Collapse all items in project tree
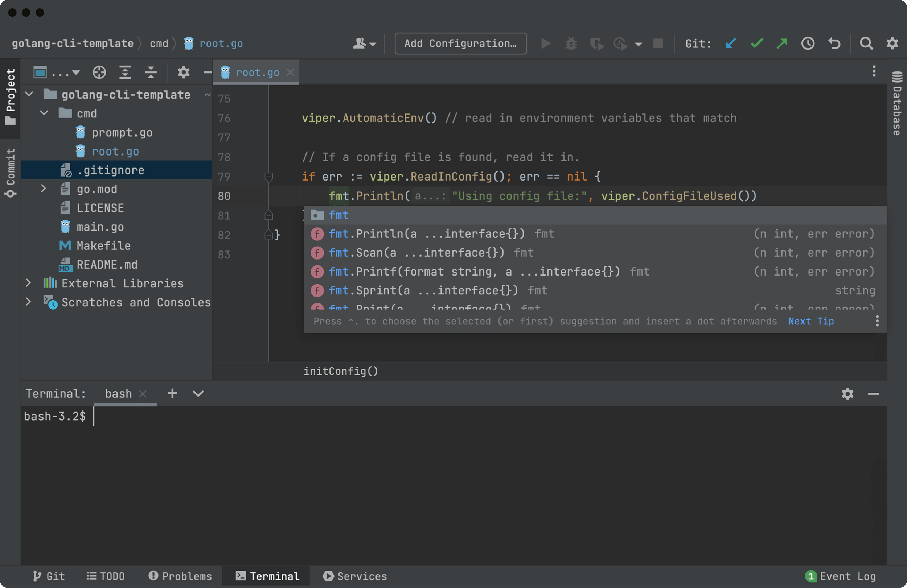 [151, 72]
